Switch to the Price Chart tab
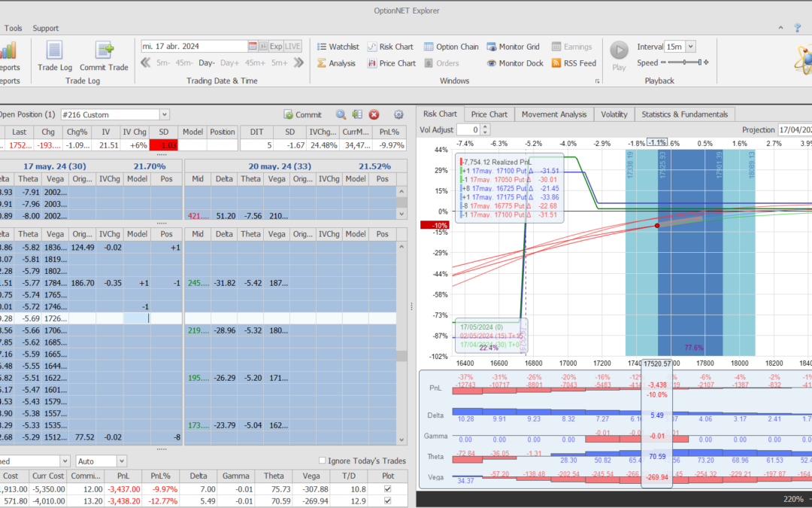 tap(489, 114)
